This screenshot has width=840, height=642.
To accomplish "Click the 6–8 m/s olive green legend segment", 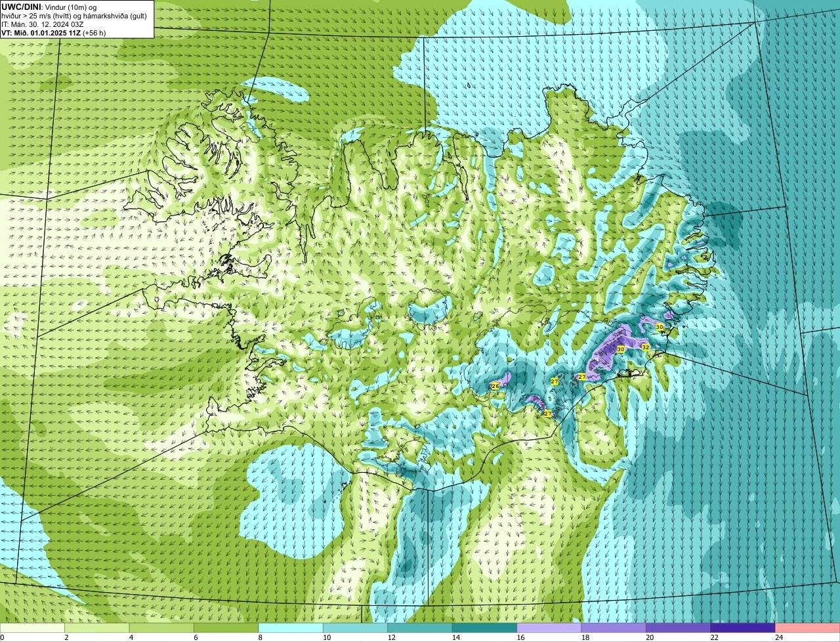I will click(226, 628).
